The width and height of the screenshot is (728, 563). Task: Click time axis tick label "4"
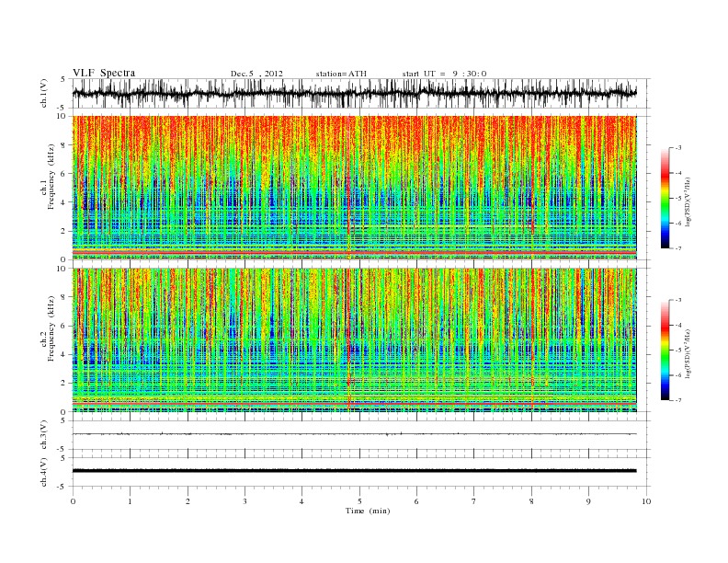(x=301, y=501)
